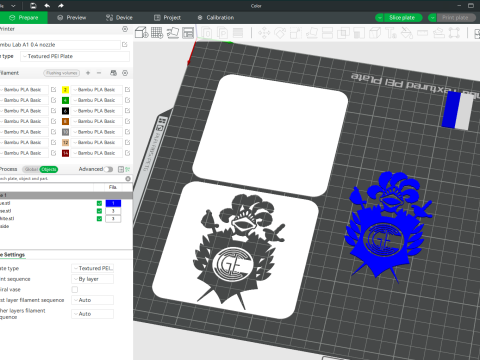
Task: Click the Add model cube icon
Action: click(142, 33)
